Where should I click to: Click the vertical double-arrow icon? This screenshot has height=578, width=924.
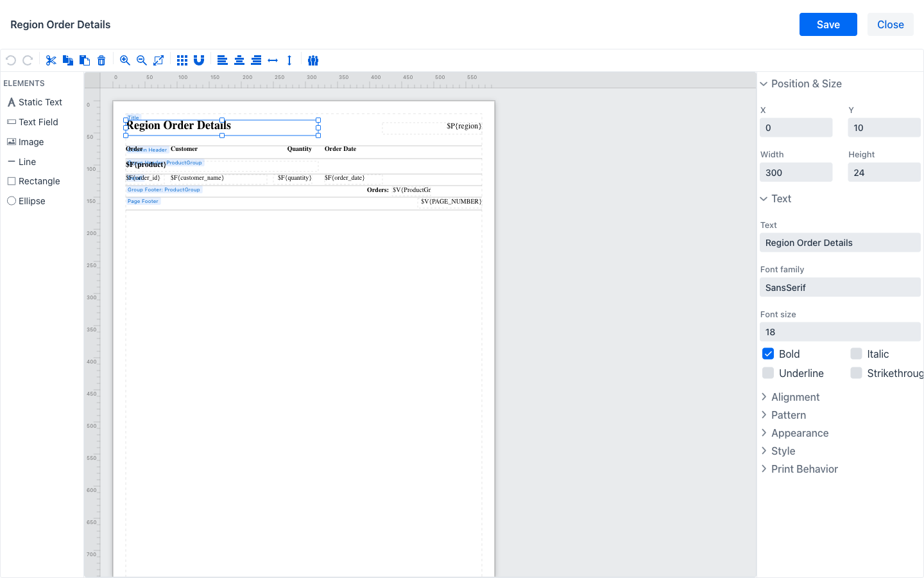pyautogui.click(x=289, y=60)
